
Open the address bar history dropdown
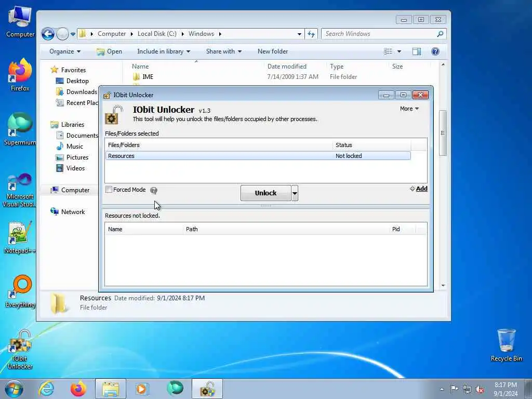pos(299,34)
